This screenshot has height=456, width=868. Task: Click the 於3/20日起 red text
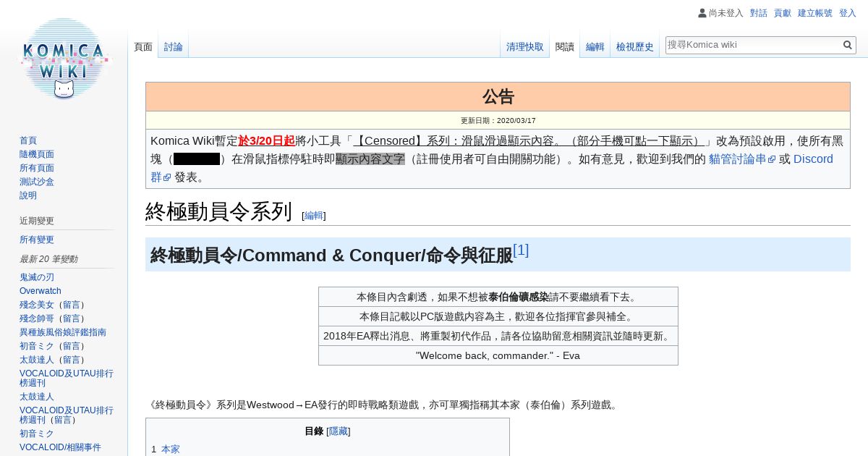point(266,140)
